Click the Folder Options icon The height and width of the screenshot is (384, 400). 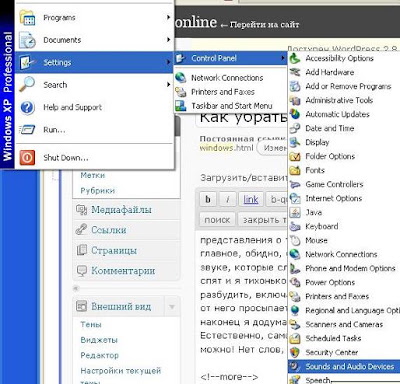coord(295,156)
